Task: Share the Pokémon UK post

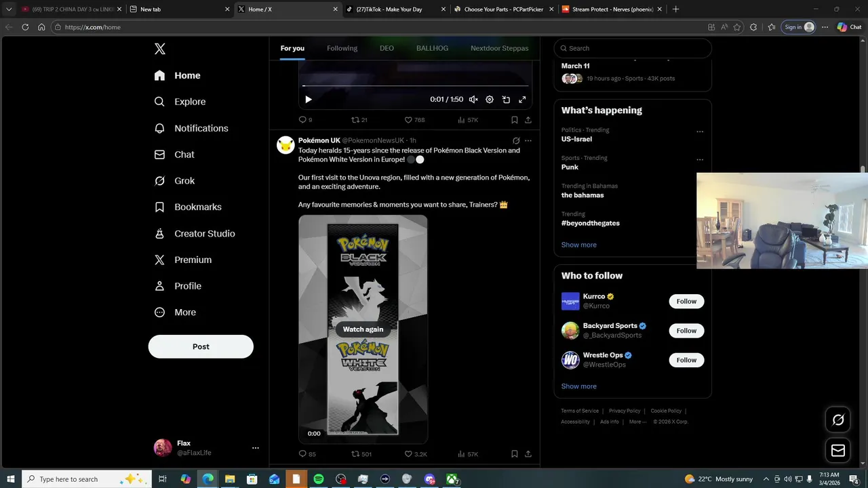Action: [x=528, y=454]
